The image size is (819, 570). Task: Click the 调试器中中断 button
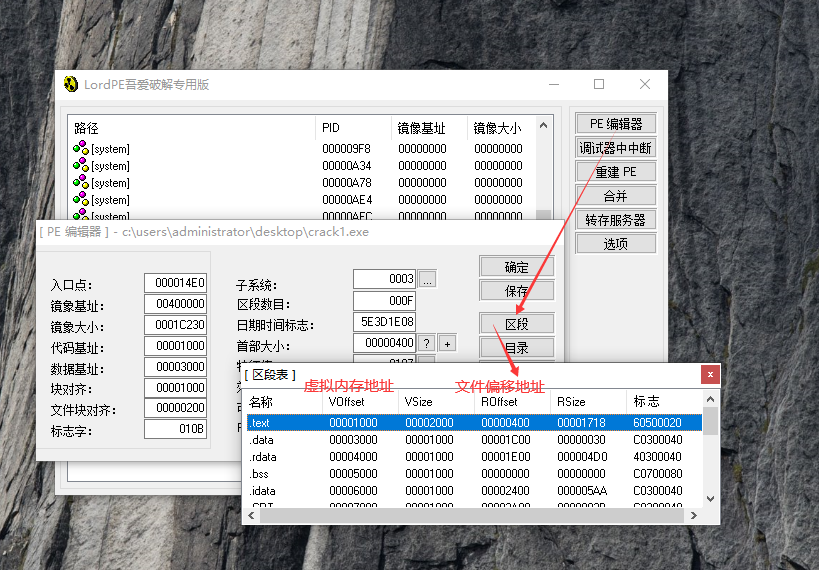tap(616, 148)
